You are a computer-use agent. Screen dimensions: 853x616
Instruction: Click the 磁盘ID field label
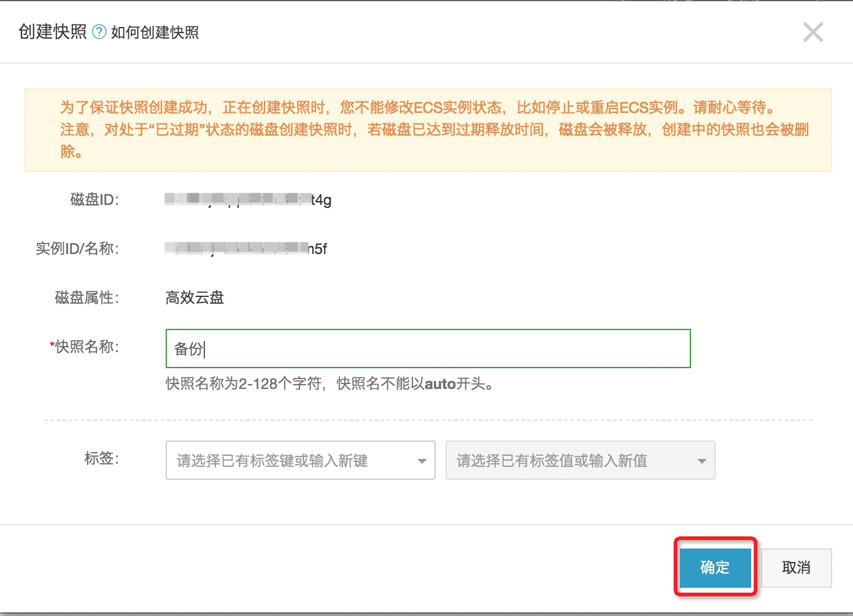(x=94, y=199)
